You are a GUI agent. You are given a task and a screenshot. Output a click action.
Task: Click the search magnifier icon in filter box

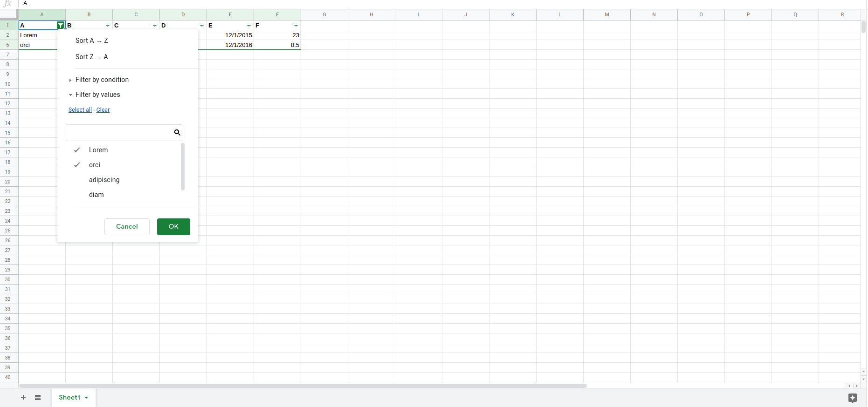tap(177, 133)
